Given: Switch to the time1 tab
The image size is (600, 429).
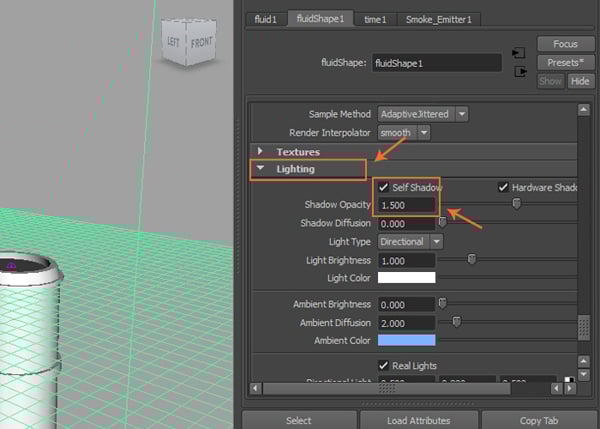Looking at the screenshot, I should point(375,19).
